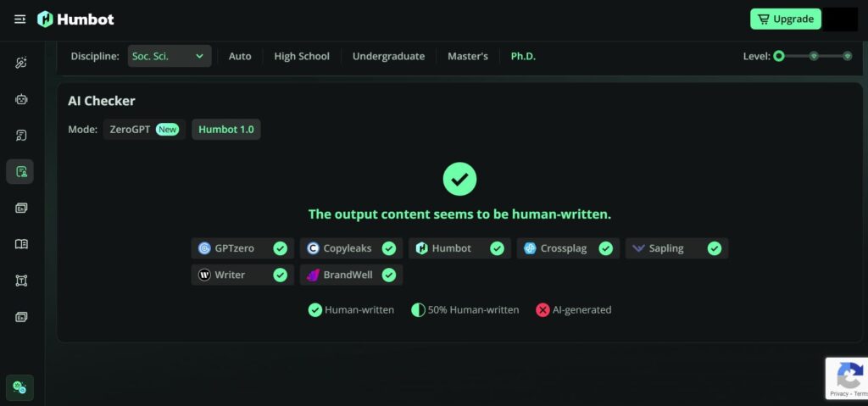Set Level slider to the last stop
This screenshot has width=868, height=406.
pyautogui.click(x=847, y=56)
